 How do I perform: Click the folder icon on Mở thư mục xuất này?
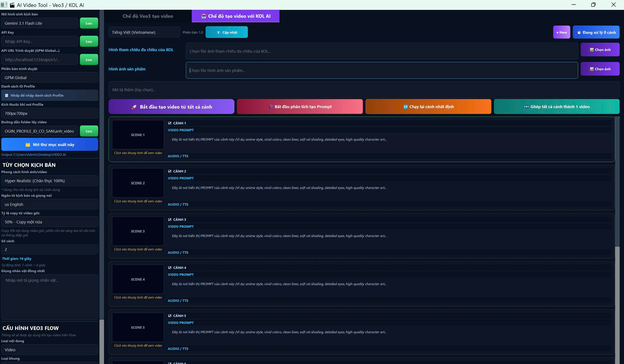click(x=28, y=145)
